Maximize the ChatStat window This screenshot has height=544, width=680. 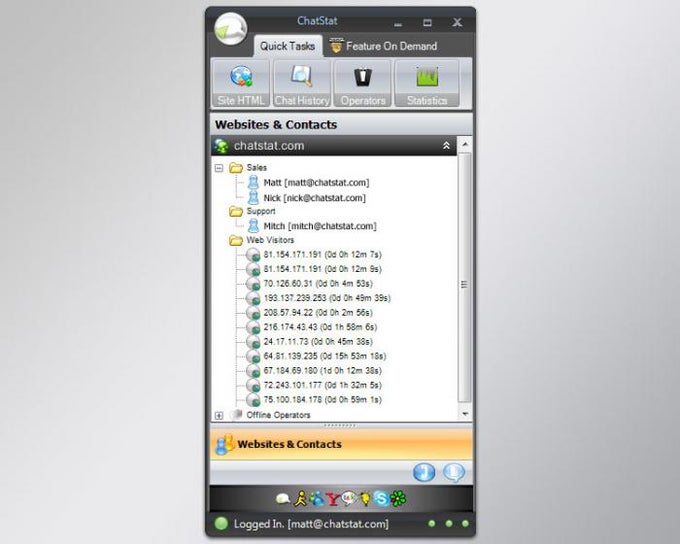click(x=427, y=23)
